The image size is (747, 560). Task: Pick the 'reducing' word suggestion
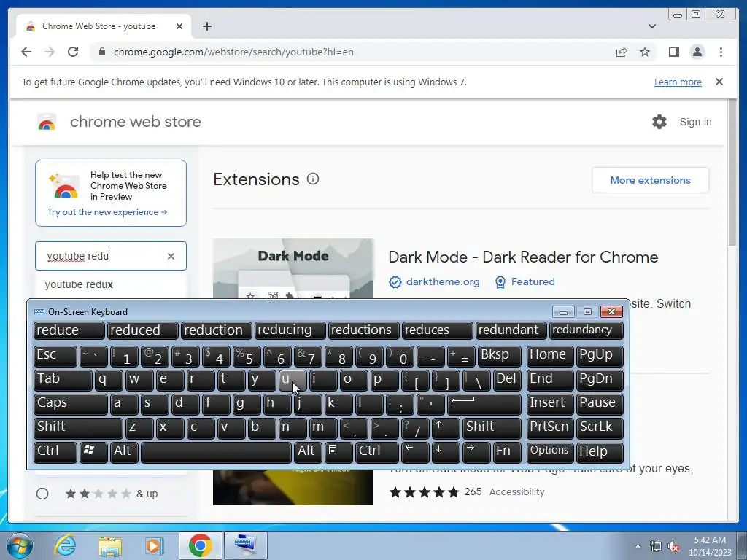(x=290, y=330)
